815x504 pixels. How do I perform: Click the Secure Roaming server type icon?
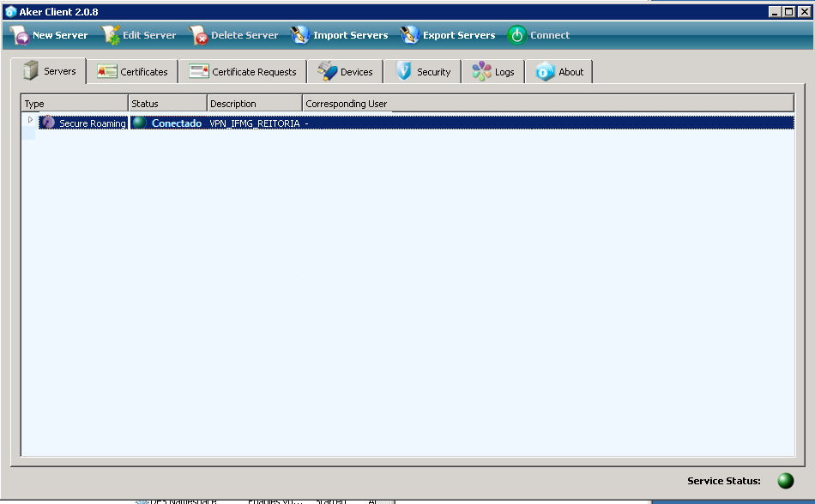point(48,123)
